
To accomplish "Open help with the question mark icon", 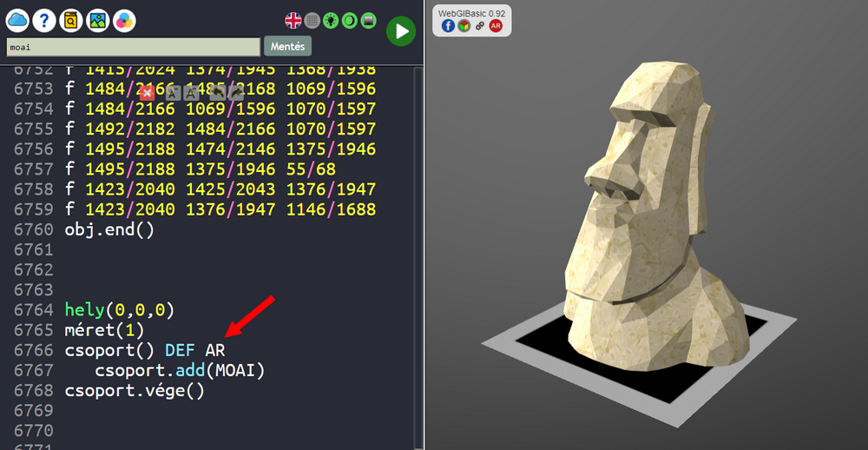I will point(44,19).
